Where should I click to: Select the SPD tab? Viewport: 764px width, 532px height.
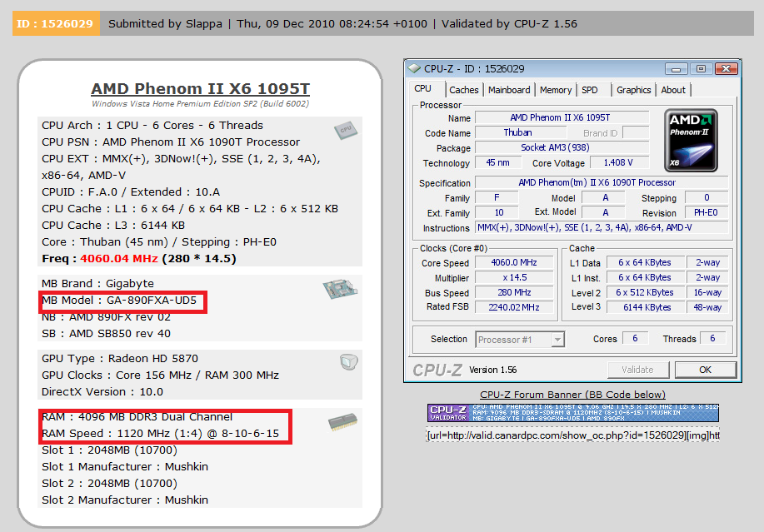[x=590, y=90]
